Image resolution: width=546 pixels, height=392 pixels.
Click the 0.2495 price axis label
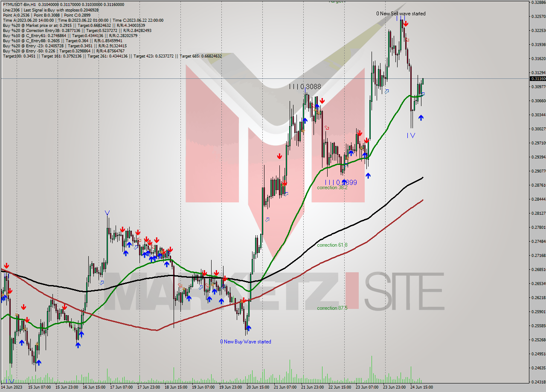pyautogui.click(x=538, y=354)
